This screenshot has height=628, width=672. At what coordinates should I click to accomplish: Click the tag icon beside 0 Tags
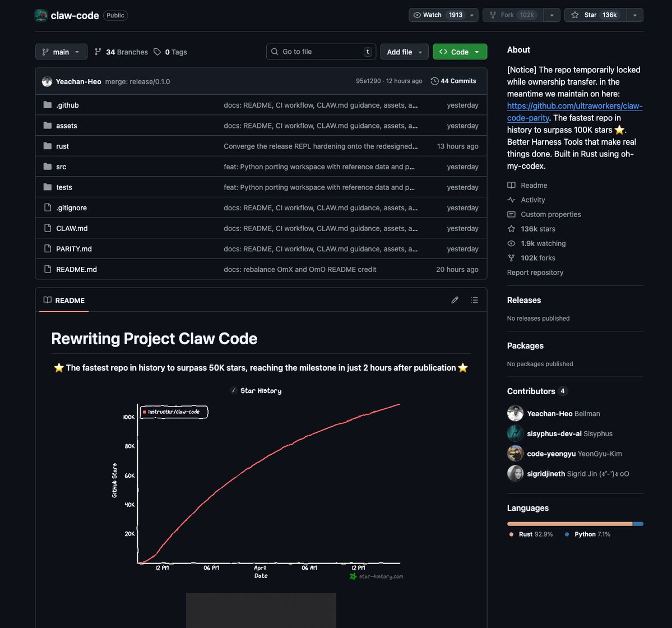(157, 52)
